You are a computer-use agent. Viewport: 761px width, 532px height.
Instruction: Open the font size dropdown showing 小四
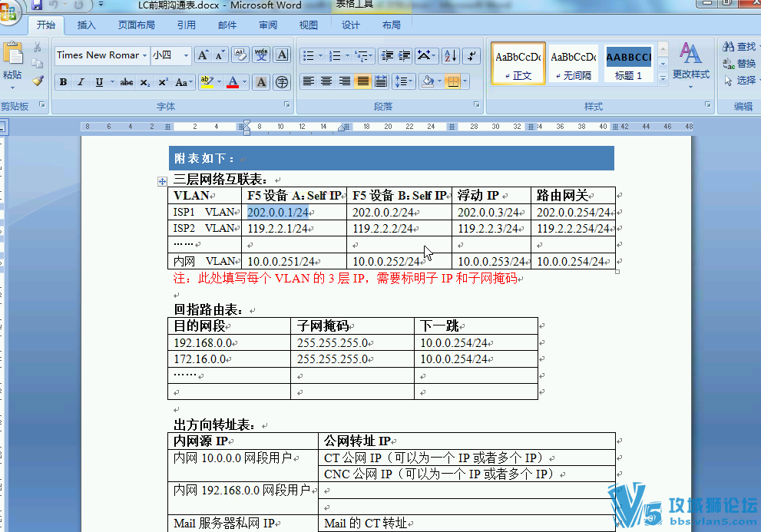(x=186, y=55)
